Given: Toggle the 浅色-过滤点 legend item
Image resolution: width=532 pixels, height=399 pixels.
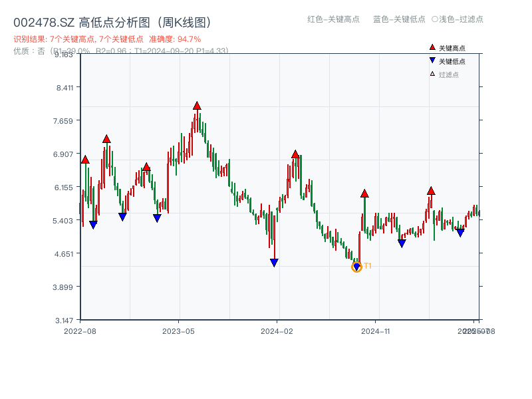Looking at the screenshot, I should (458, 20).
